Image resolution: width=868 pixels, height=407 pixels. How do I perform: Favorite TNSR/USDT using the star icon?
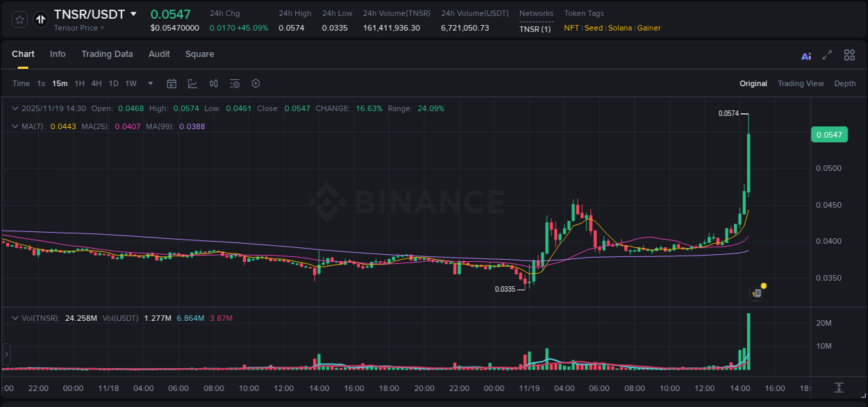[x=19, y=19]
